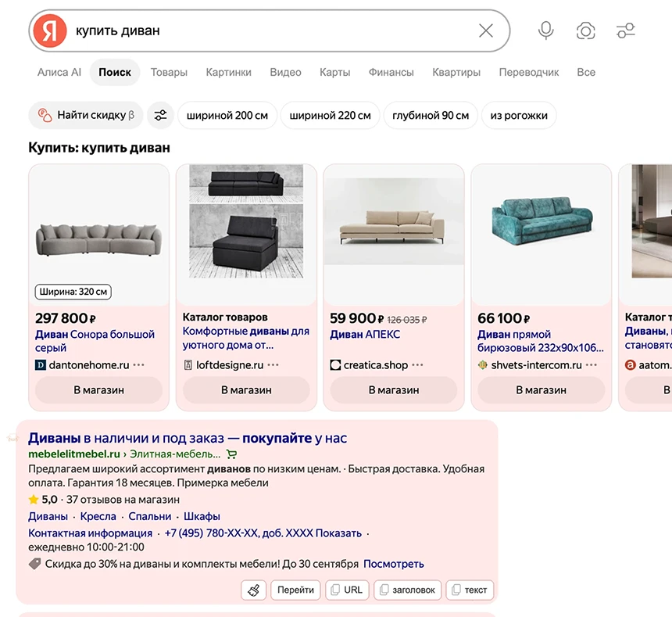Start voice search with microphone icon
The width and height of the screenshot is (672, 617).
(546, 30)
